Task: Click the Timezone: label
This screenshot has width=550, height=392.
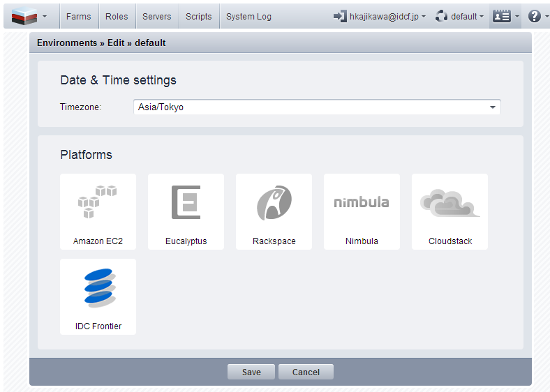Action: coord(81,107)
